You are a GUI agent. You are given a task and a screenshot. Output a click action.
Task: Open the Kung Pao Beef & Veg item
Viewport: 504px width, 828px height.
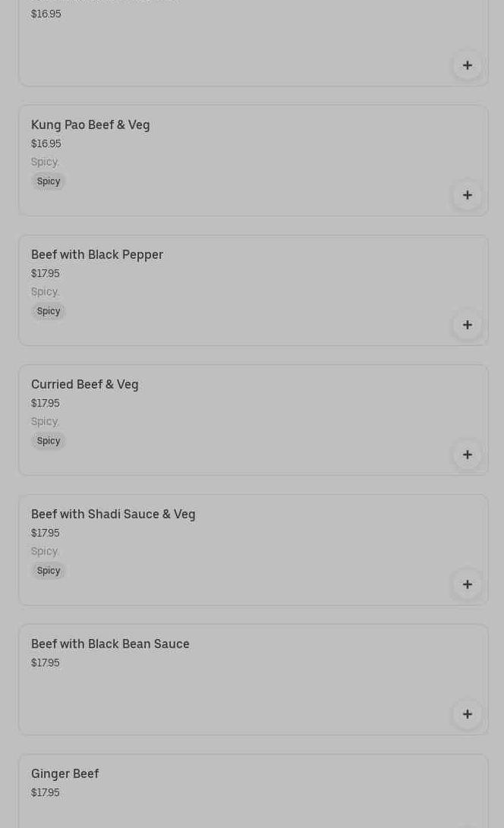coord(90,124)
